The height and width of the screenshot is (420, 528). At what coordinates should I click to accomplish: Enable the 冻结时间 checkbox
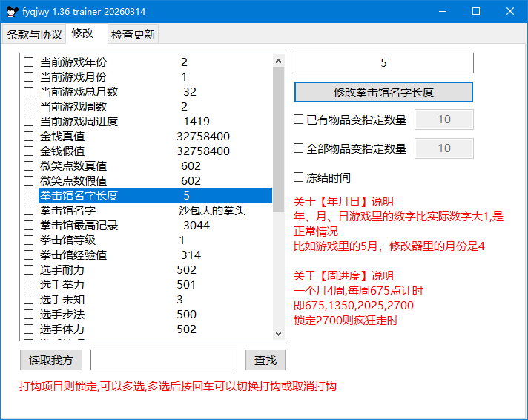coord(299,177)
